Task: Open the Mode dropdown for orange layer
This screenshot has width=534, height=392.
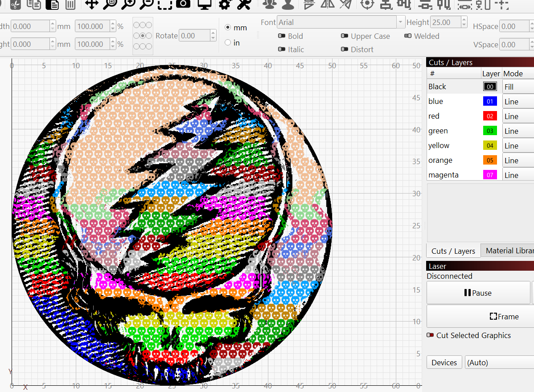Action: point(518,160)
